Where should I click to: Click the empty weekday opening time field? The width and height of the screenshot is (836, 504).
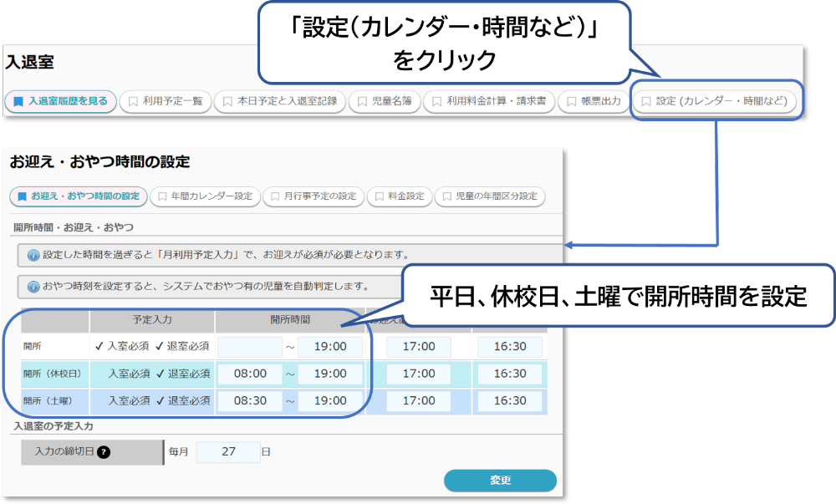click(250, 347)
